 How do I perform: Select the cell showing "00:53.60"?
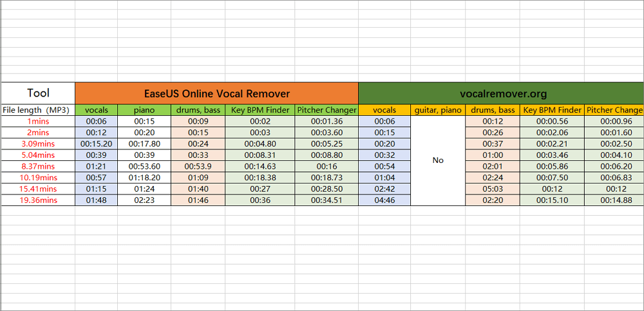(x=144, y=166)
